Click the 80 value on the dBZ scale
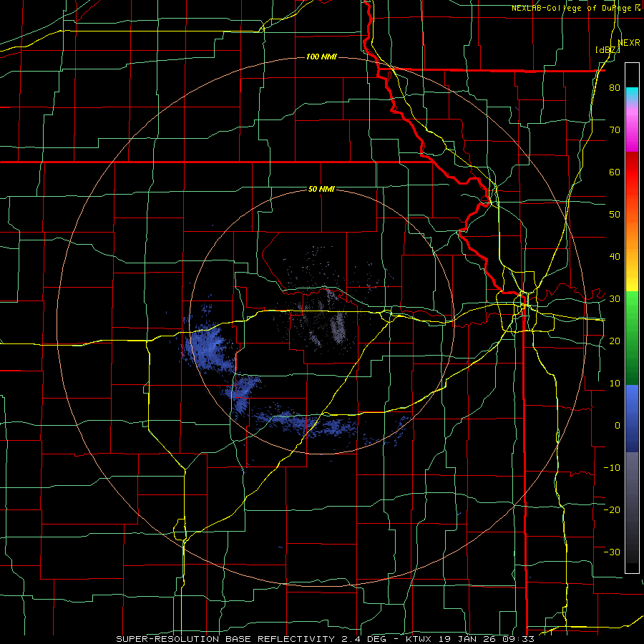644x644 pixels. click(x=615, y=87)
